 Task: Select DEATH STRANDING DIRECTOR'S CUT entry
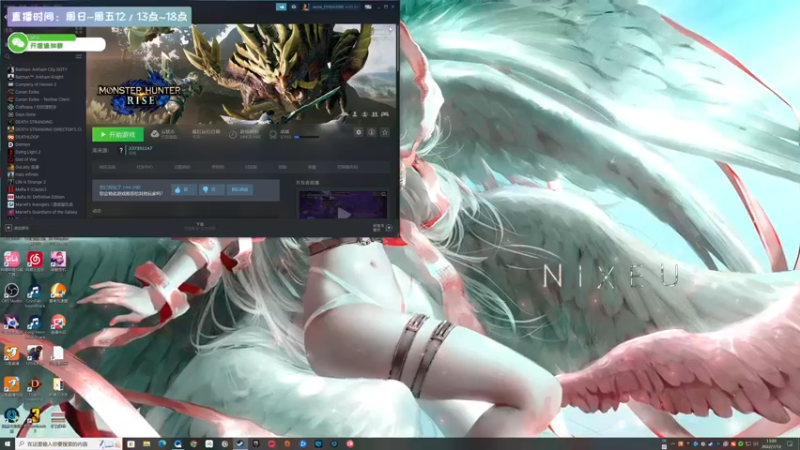point(48,130)
